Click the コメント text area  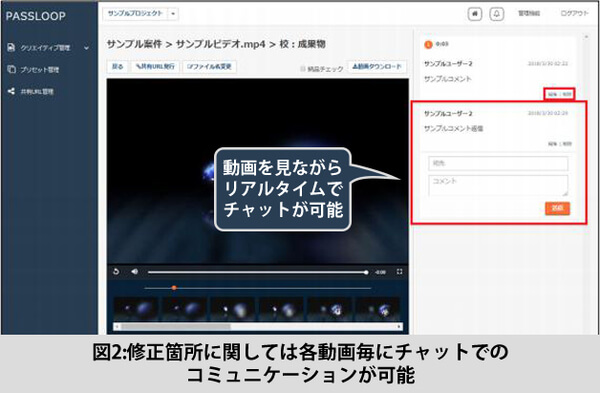coord(498,186)
